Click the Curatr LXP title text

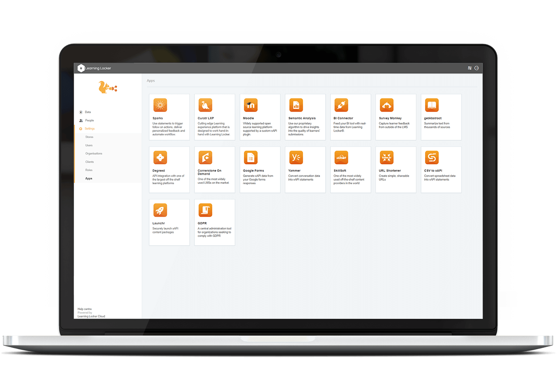(x=206, y=118)
